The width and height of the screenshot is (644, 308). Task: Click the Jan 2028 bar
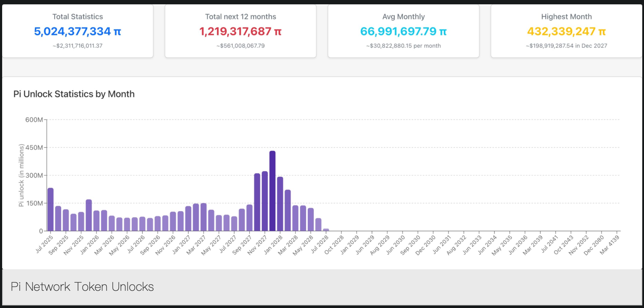point(280,204)
